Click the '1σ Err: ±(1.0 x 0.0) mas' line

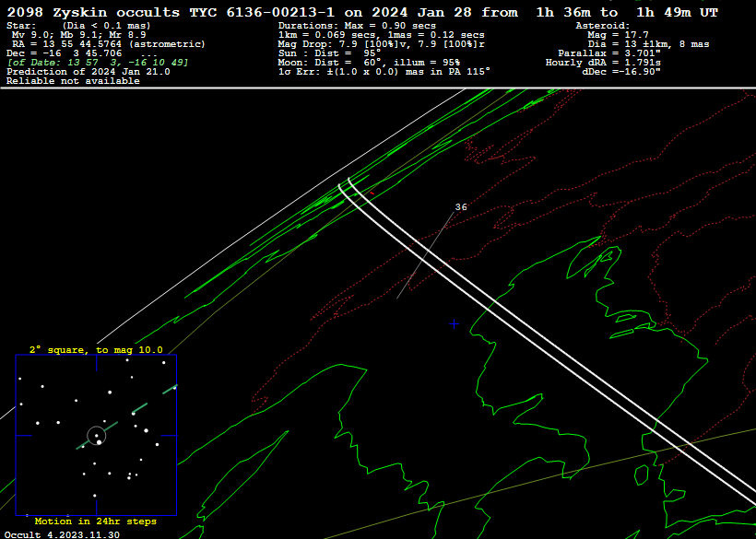384,72
